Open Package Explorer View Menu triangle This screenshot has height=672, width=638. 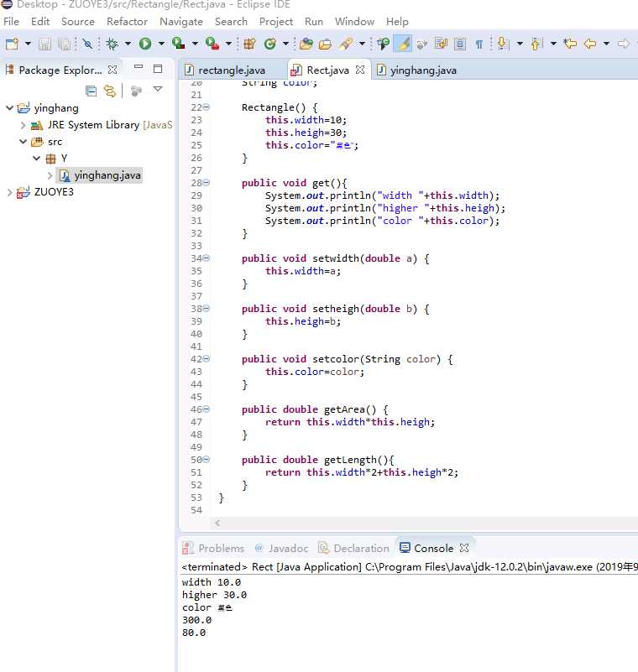point(158,89)
